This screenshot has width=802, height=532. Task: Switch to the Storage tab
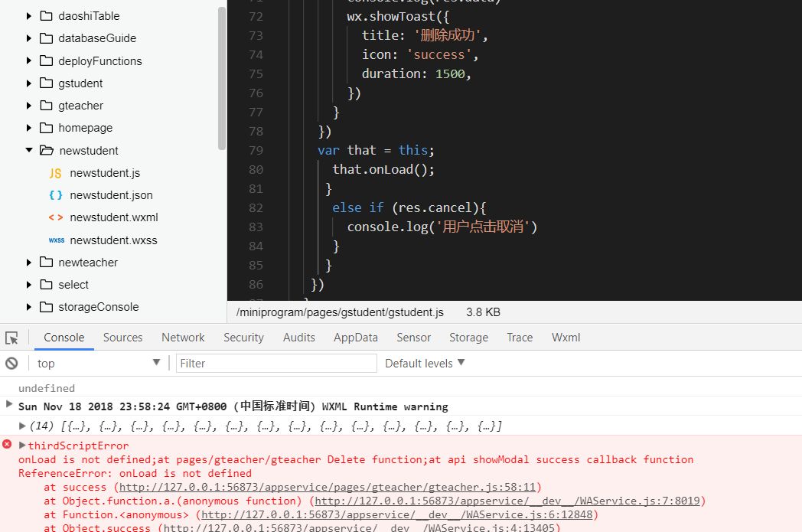point(468,338)
